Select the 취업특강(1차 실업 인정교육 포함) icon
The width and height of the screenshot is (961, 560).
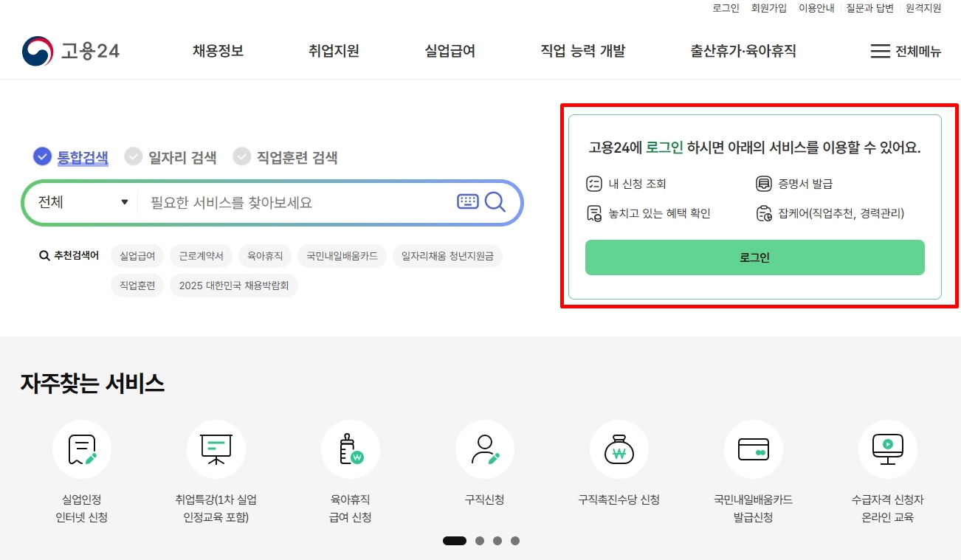(x=216, y=449)
